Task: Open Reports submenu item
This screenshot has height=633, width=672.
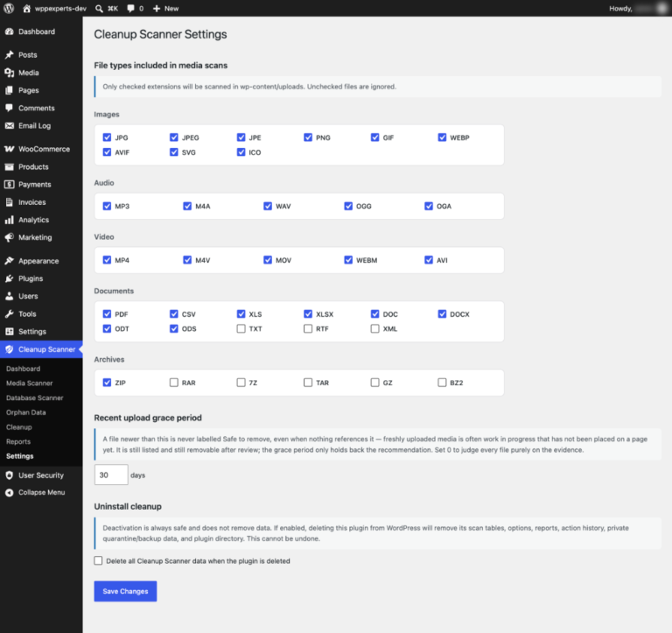Action: (x=18, y=441)
